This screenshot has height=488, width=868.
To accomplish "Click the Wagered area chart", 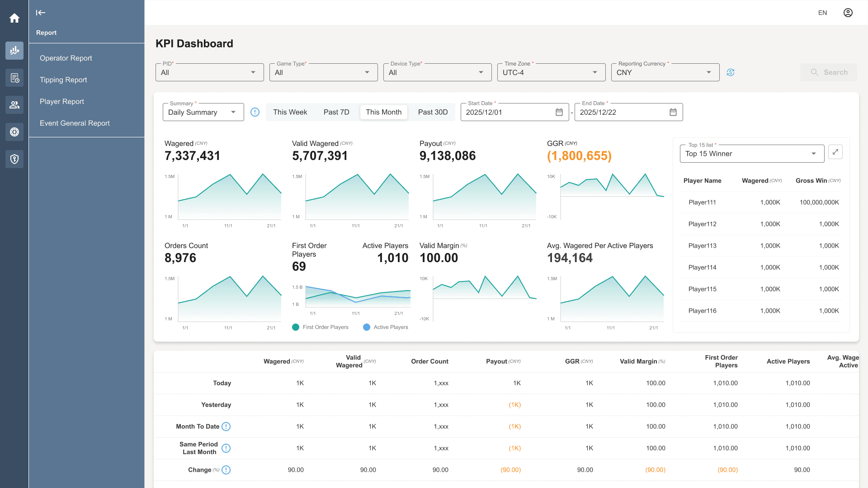I will click(x=230, y=197).
